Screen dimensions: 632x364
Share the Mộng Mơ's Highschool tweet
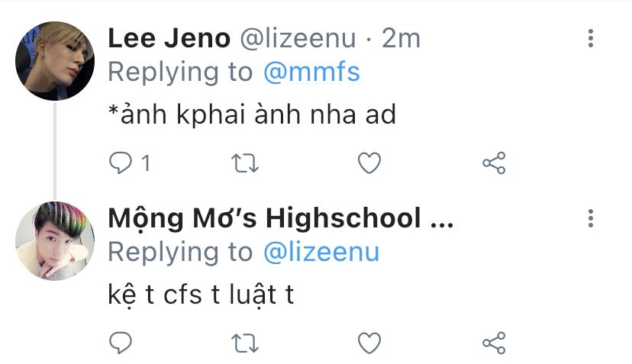tap(494, 343)
